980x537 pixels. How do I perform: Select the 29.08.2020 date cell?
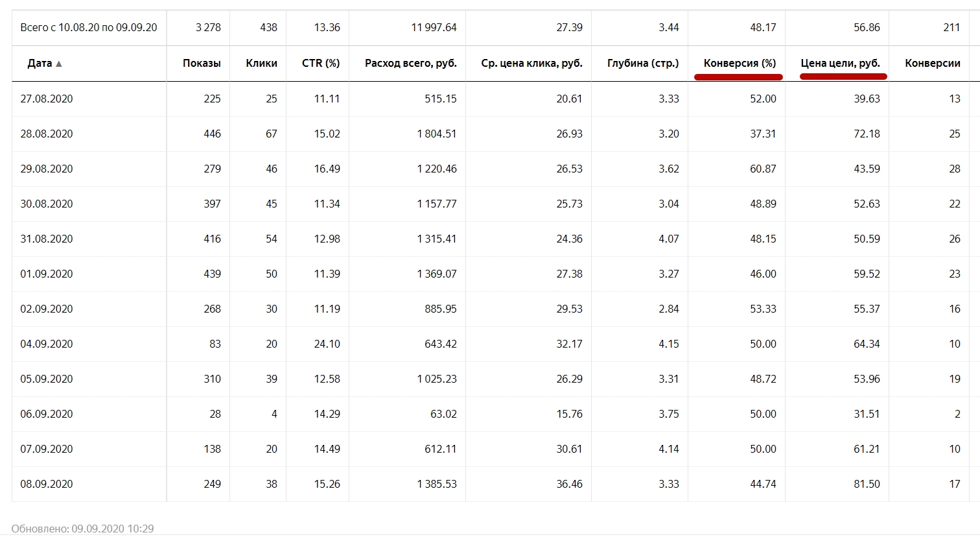point(47,169)
